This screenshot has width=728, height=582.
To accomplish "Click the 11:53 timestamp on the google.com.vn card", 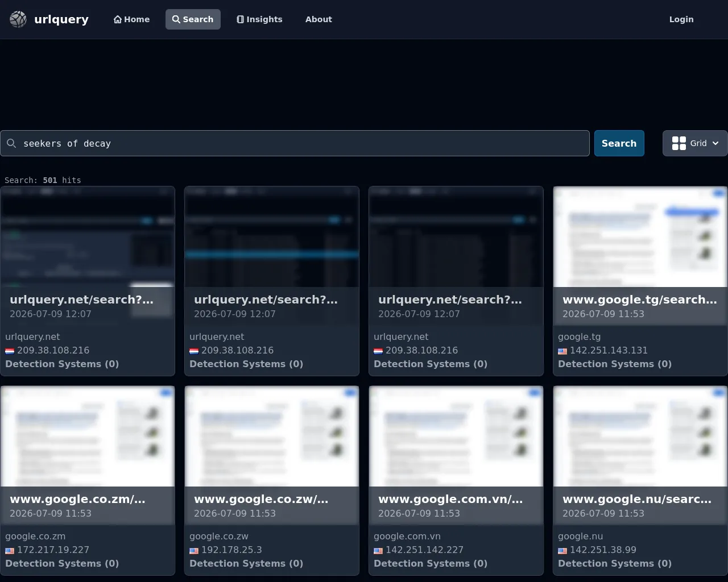I will (x=419, y=513).
